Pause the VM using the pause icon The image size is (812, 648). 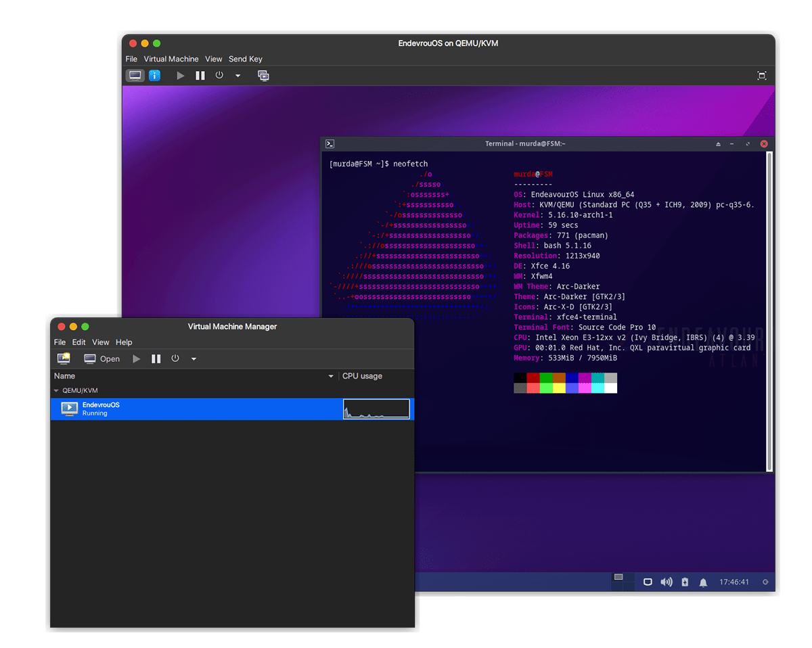click(x=200, y=75)
